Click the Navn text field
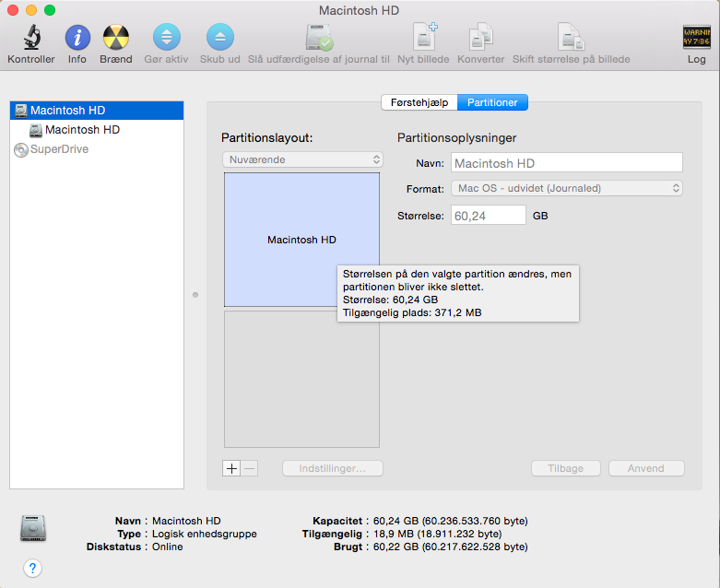The height and width of the screenshot is (588, 720). pos(567,163)
